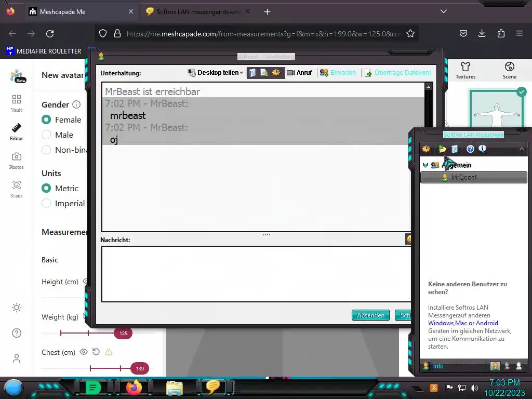The image size is (532, 399).
Task: Reset Chest measurement with the undo arrow
Action: [96, 352]
